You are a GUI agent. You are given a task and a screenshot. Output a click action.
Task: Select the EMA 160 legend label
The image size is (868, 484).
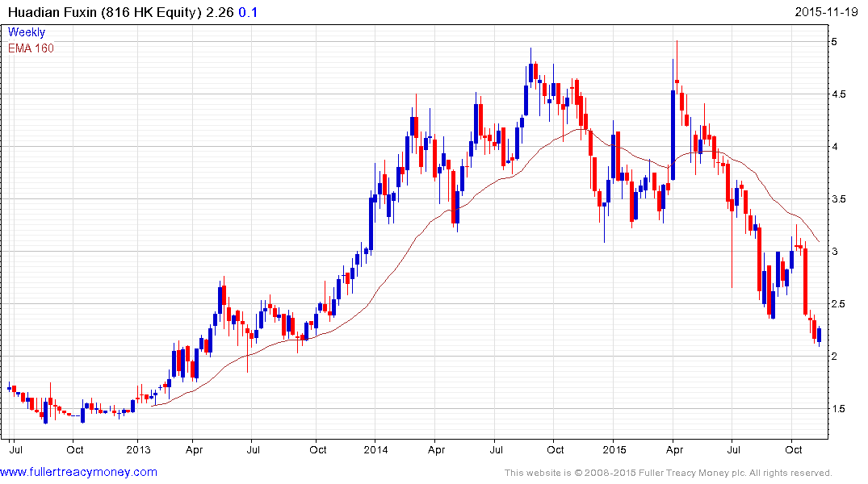(31, 48)
